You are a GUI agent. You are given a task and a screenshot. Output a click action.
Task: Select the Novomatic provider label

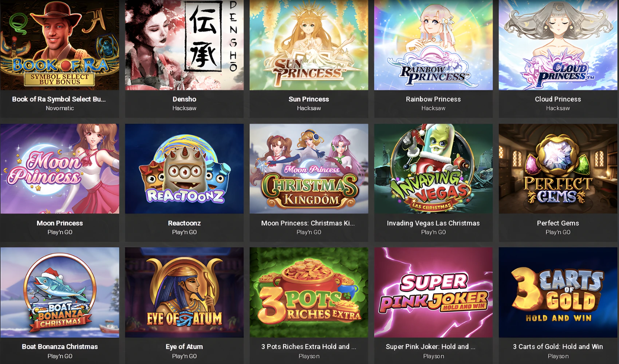coord(60,108)
